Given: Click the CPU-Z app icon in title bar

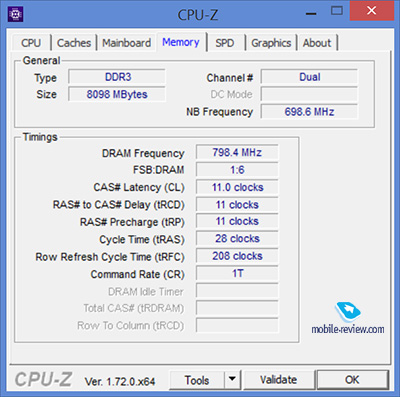Looking at the screenshot, I should point(15,14).
